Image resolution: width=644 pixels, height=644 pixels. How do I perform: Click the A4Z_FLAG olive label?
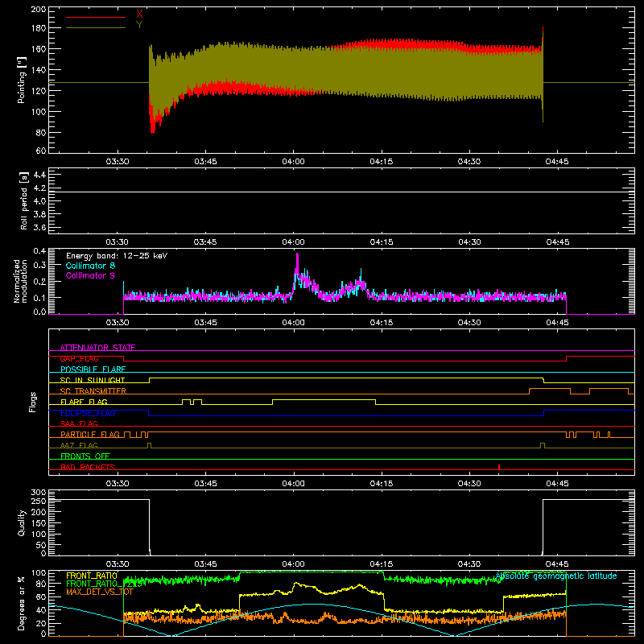coord(79,445)
